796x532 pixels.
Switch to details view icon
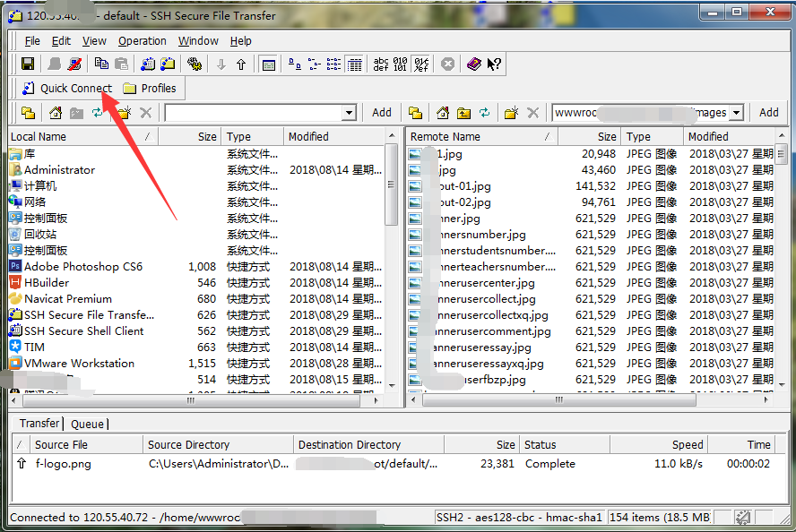354,64
